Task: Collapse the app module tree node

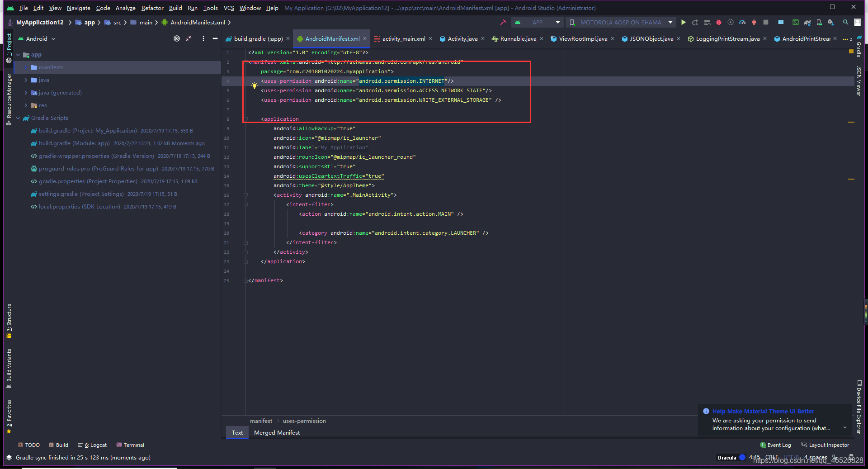Action: (19, 55)
